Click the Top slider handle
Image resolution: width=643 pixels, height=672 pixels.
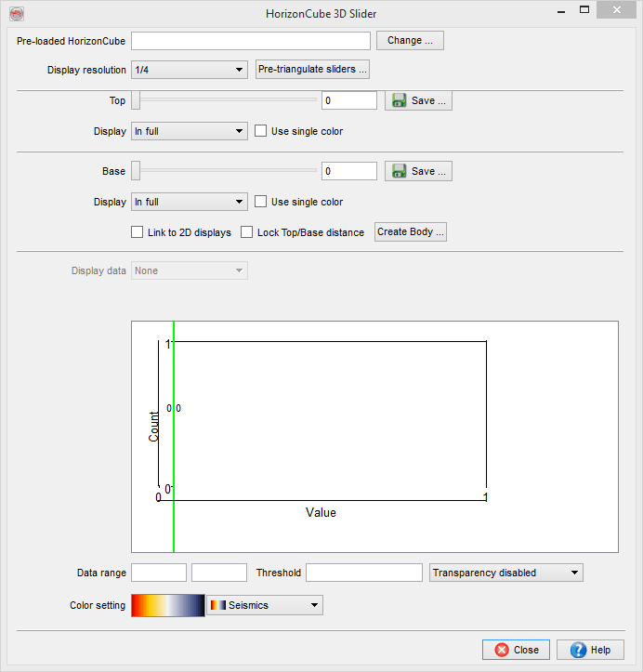click(x=136, y=99)
